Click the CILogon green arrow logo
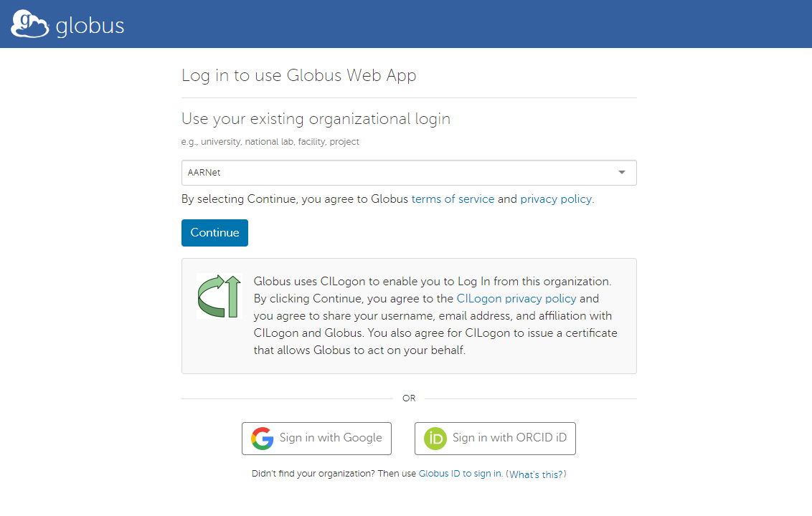The width and height of the screenshot is (812, 516). (x=219, y=296)
